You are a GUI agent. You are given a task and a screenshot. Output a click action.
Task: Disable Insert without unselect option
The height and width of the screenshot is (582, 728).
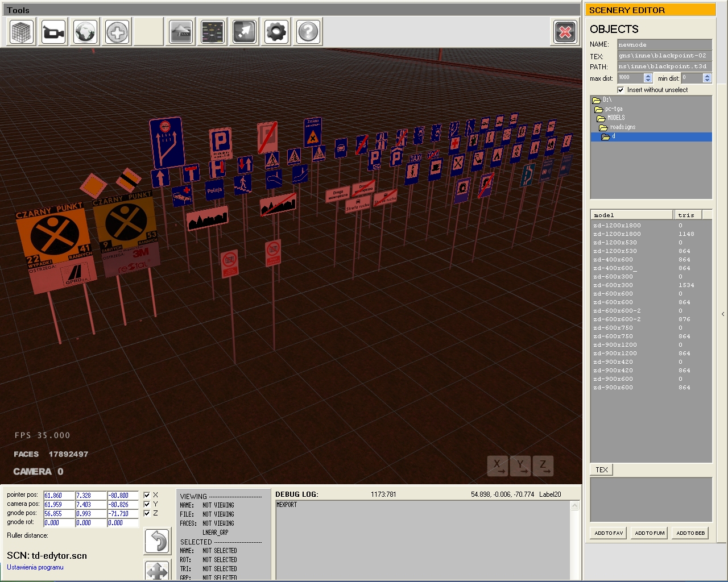(621, 90)
